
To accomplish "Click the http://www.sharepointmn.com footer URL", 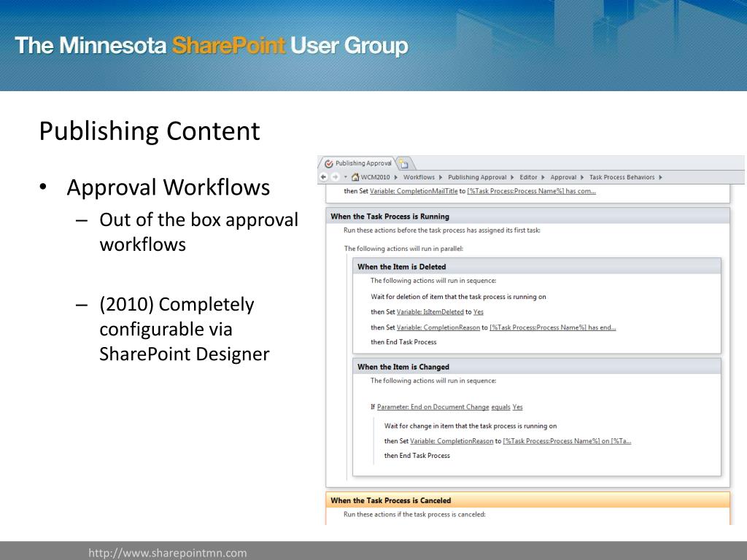I will tap(168, 553).
